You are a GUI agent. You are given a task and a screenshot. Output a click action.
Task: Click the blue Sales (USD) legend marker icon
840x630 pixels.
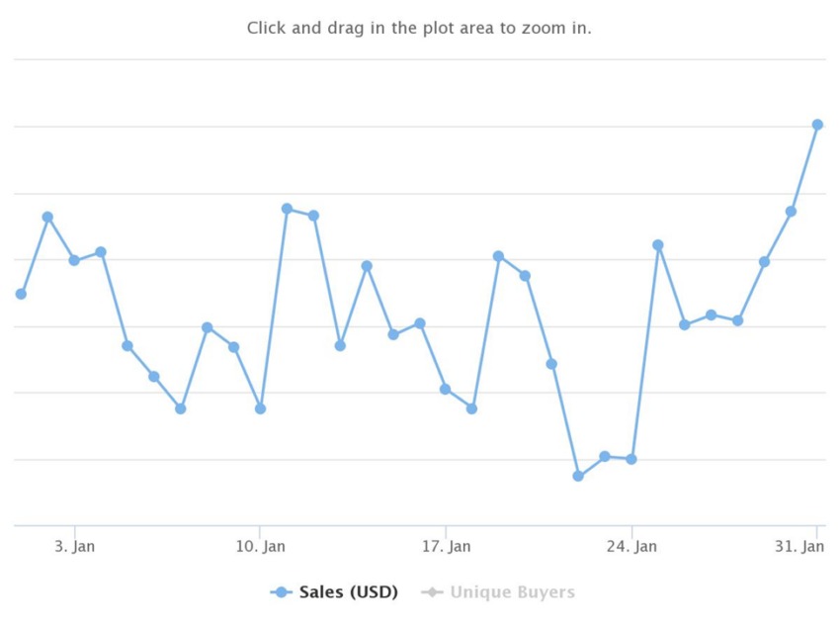(x=282, y=592)
